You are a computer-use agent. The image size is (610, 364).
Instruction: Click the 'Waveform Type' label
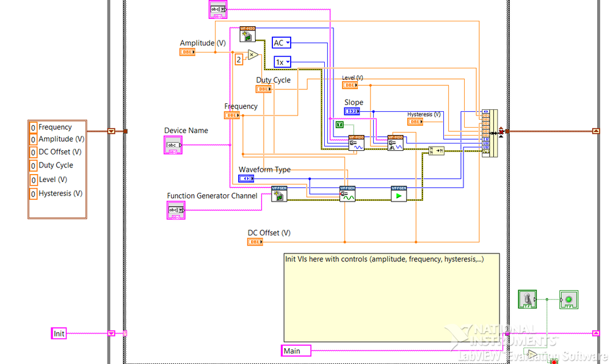tap(264, 169)
